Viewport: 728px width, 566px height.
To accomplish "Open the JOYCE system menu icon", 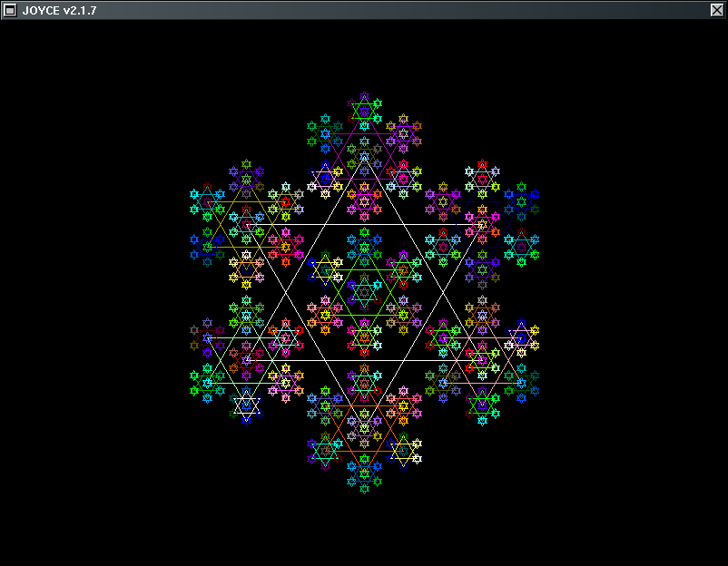I will [12, 10].
